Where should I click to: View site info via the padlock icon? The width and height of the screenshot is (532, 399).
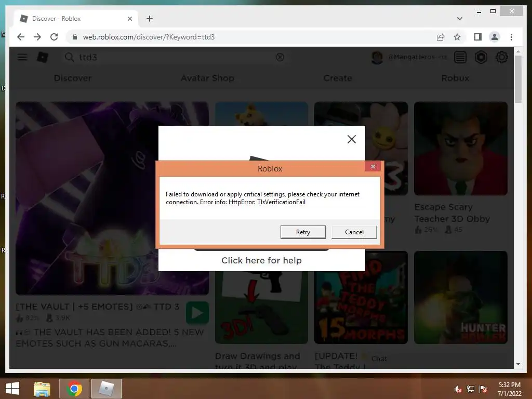click(75, 37)
